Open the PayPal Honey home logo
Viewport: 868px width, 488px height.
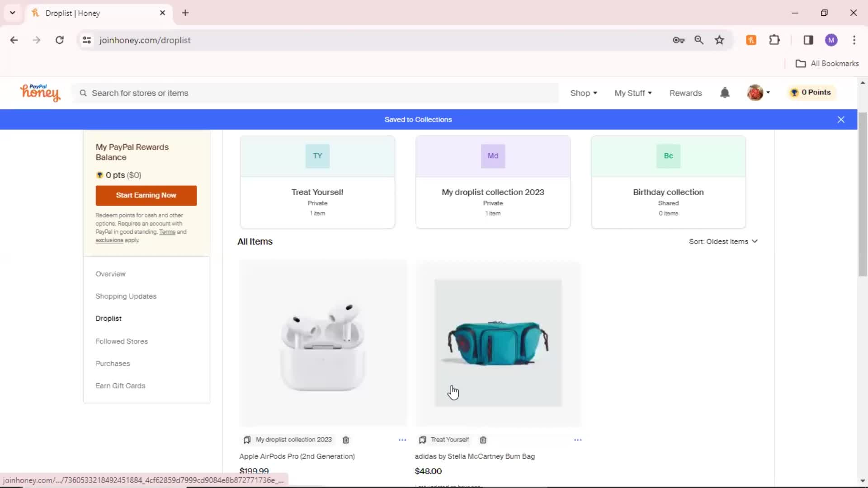pos(40,93)
